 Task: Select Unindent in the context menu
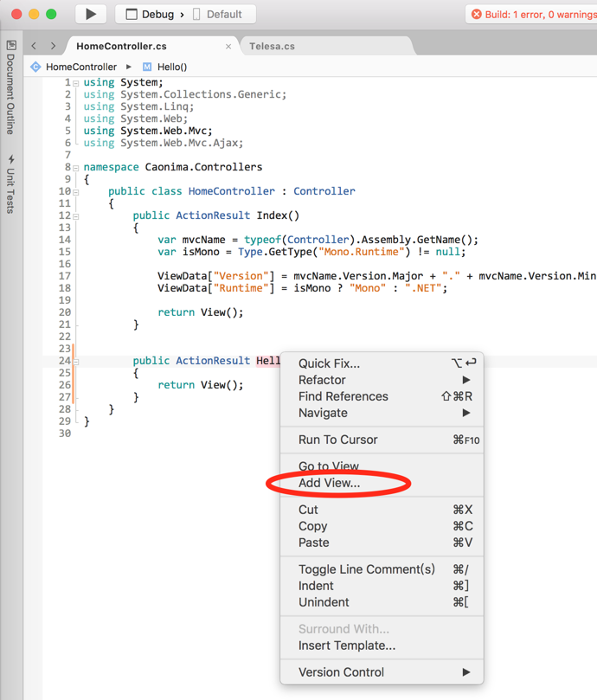(x=382, y=602)
